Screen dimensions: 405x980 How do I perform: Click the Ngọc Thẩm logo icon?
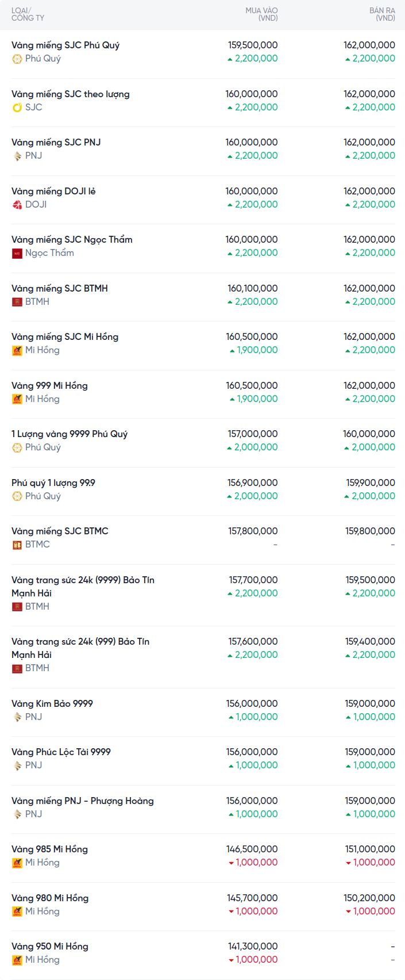point(17,253)
